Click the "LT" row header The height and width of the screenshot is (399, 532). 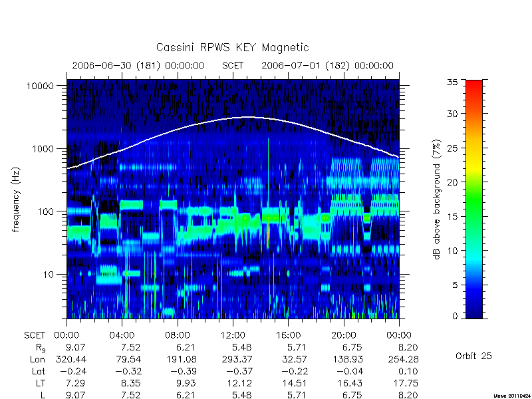41,384
